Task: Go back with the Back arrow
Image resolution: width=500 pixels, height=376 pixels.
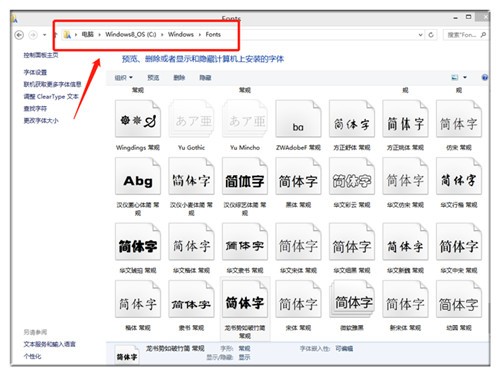Action: (x=19, y=35)
